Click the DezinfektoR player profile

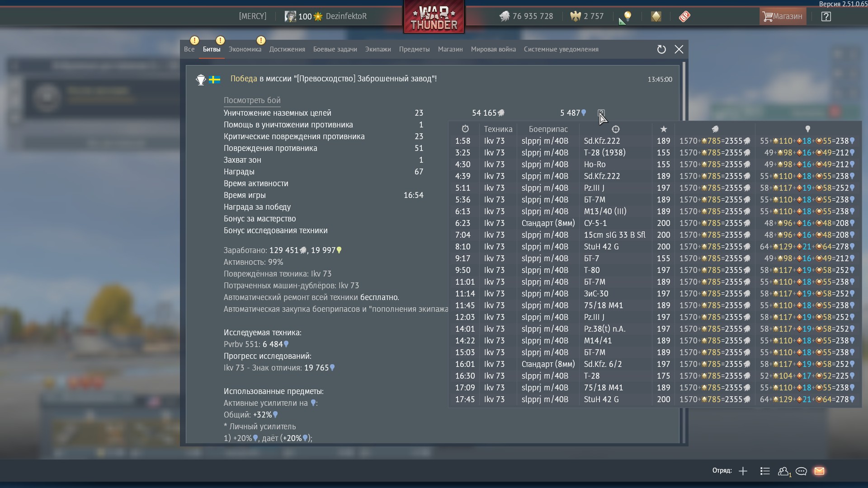(346, 16)
